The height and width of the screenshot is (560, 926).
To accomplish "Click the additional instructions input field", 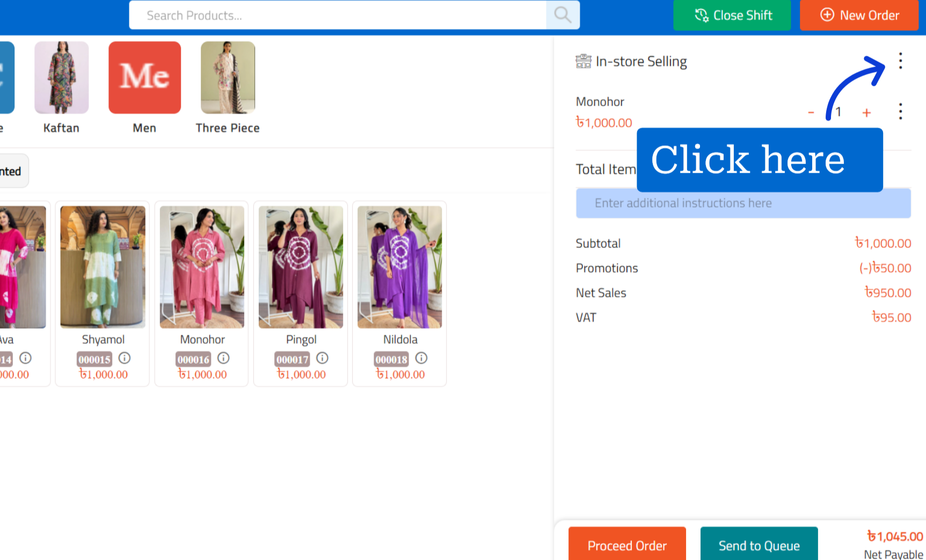I will point(743,203).
